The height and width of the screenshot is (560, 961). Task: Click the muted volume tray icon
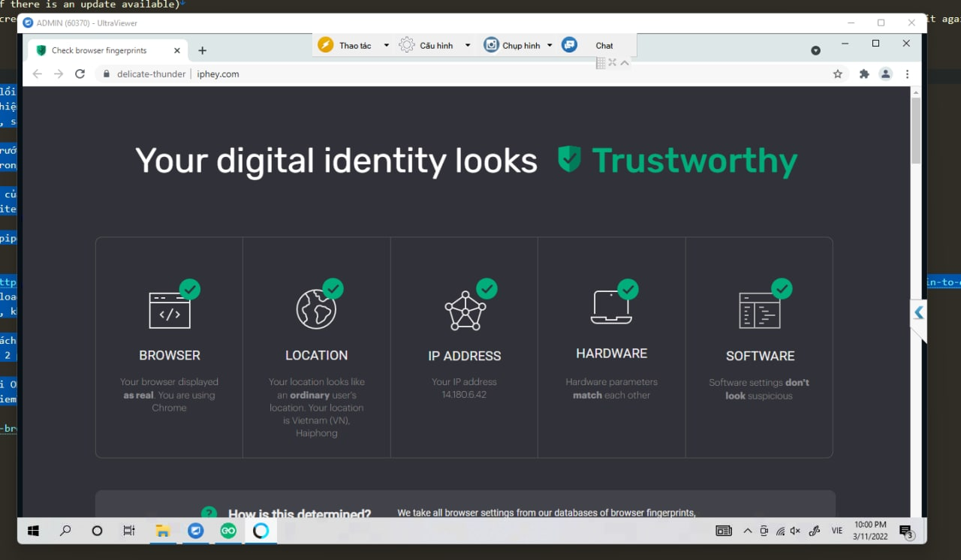click(795, 531)
